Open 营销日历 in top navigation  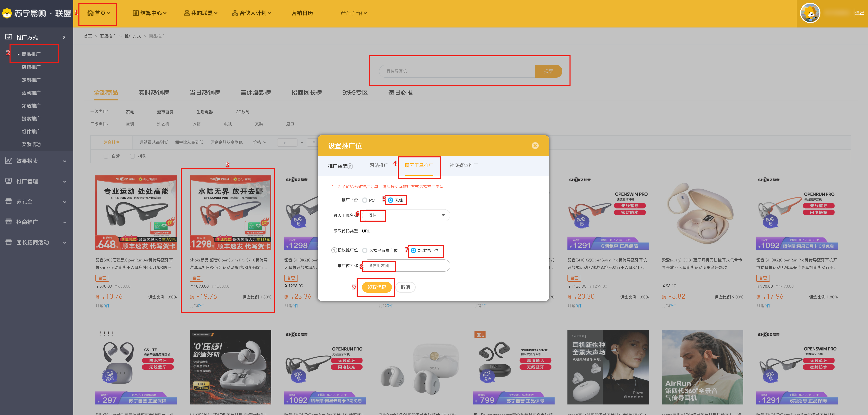pos(302,13)
